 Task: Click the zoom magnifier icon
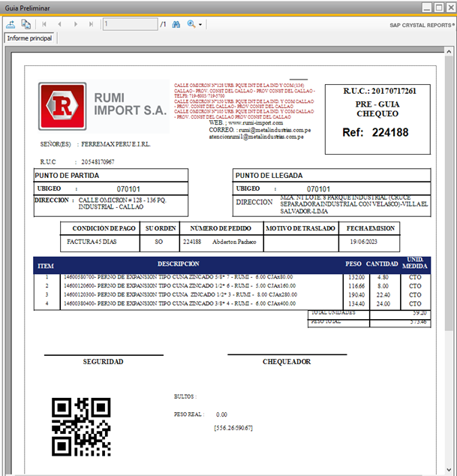tap(191, 24)
